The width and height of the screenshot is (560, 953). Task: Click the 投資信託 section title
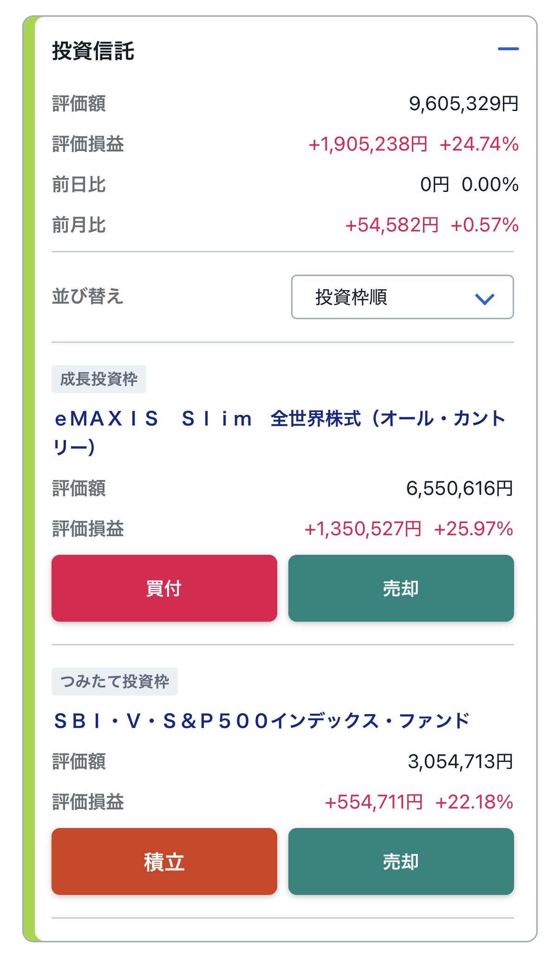point(93,51)
